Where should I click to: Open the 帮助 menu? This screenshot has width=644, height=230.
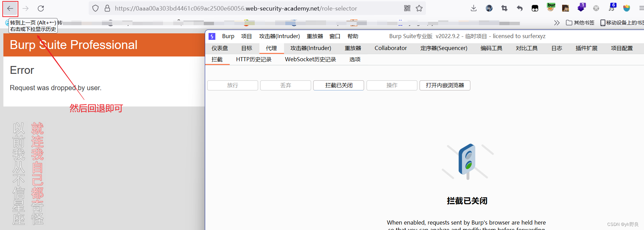click(353, 36)
